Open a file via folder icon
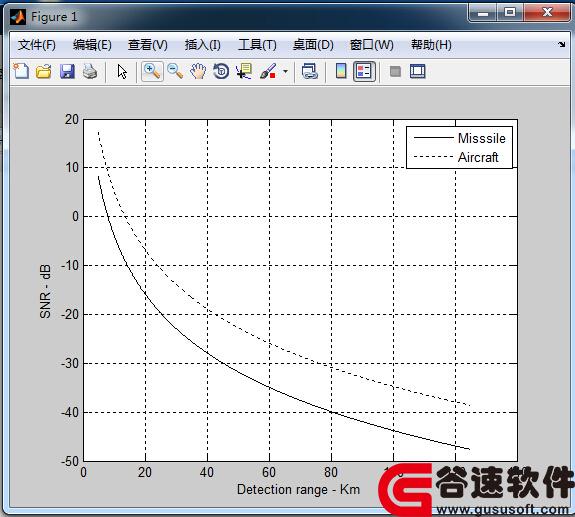 tap(44, 71)
